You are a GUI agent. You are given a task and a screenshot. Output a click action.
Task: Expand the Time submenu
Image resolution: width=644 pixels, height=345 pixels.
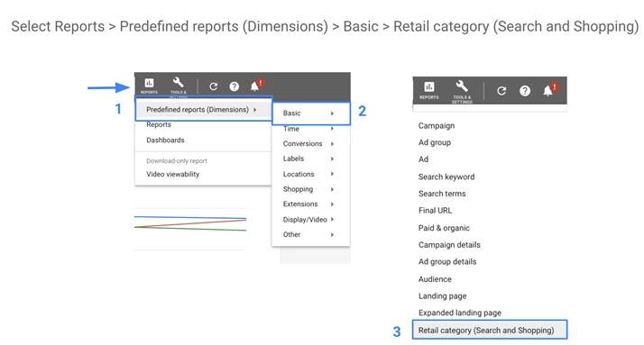click(311, 129)
